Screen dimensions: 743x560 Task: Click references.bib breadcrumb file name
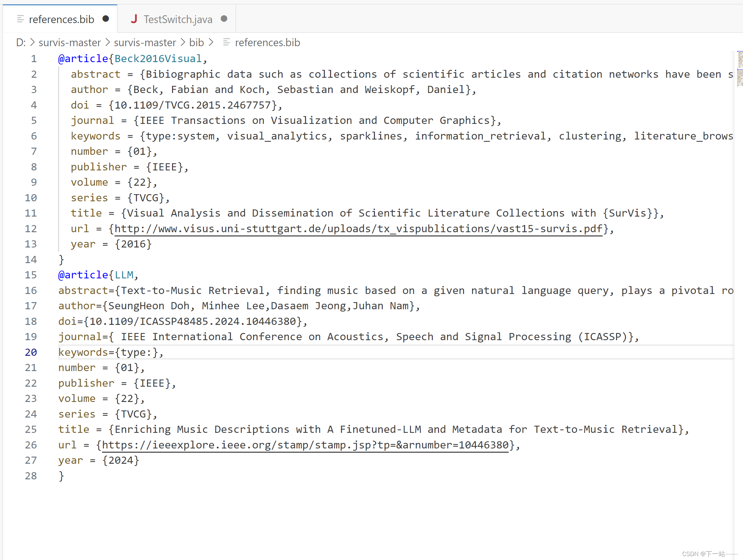tap(267, 43)
